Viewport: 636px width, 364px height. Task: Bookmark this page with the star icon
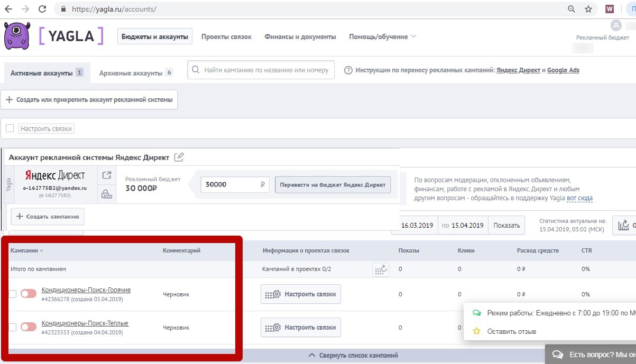[x=588, y=9]
